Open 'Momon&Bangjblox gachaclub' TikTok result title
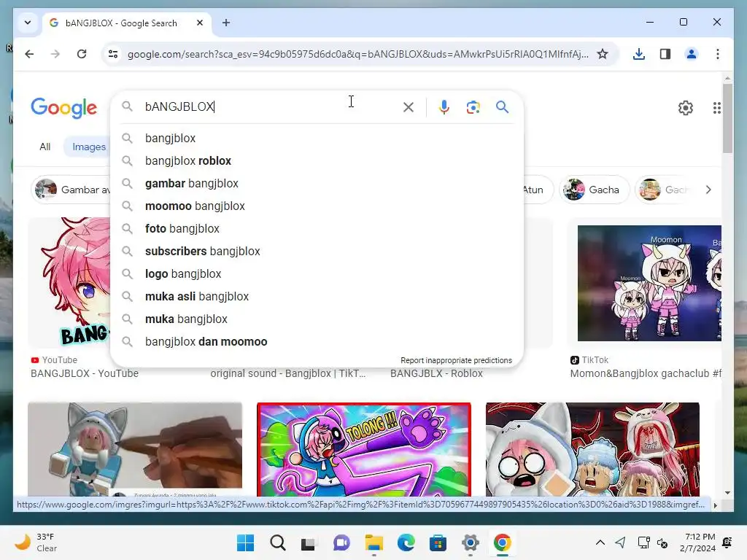 pos(646,373)
